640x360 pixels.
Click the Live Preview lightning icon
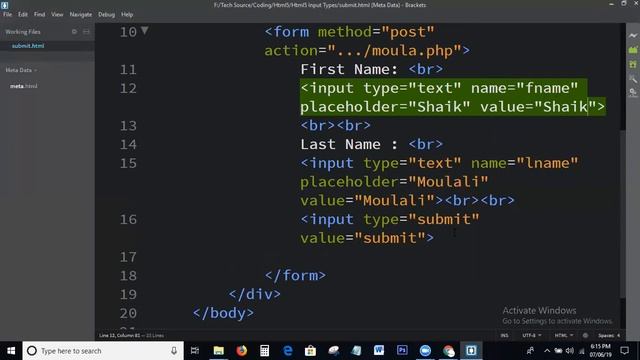[x=633, y=36]
